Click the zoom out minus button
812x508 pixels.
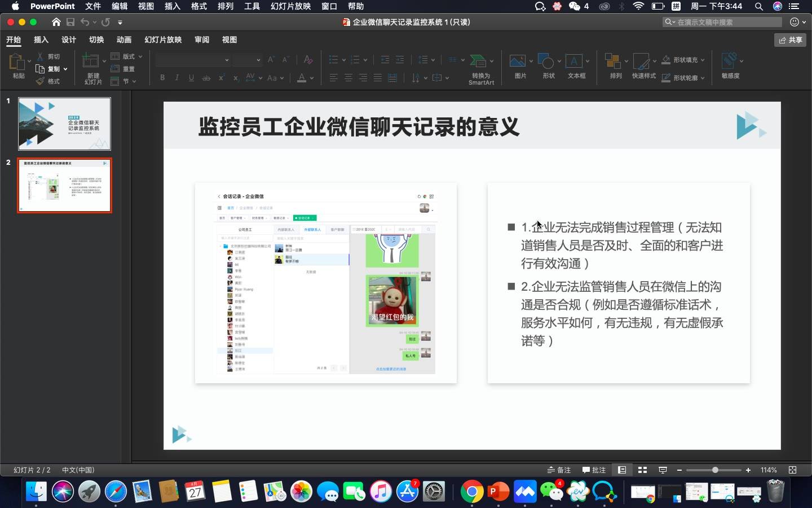click(x=679, y=470)
